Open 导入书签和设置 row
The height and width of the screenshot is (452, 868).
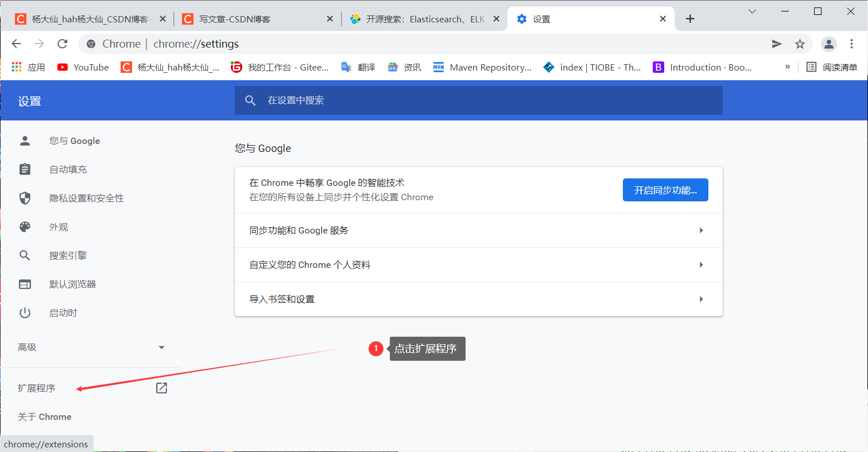pos(478,299)
